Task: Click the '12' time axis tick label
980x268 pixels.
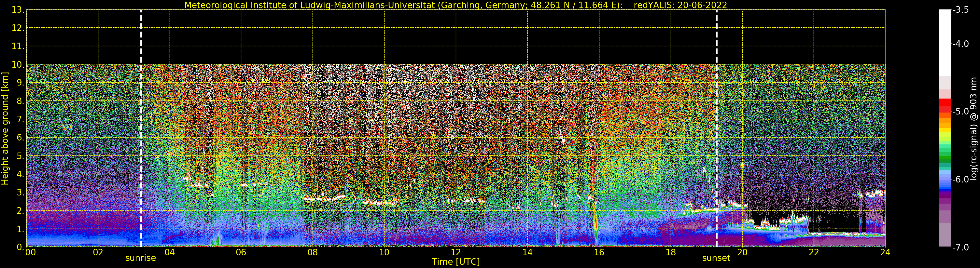Action: click(x=456, y=252)
